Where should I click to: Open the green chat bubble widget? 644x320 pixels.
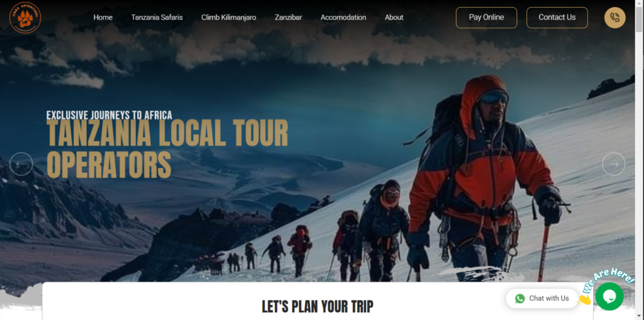(x=609, y=296)
